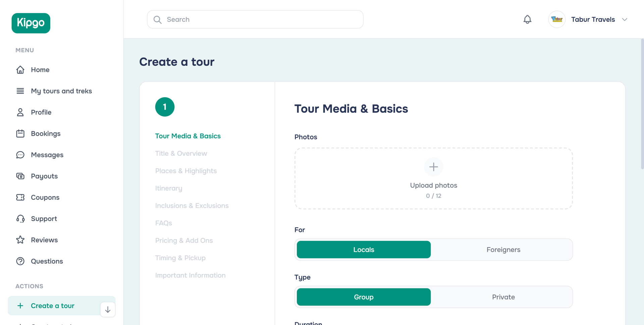
Task: Keep Group selected under Type
Action: [x=363, y=297]
